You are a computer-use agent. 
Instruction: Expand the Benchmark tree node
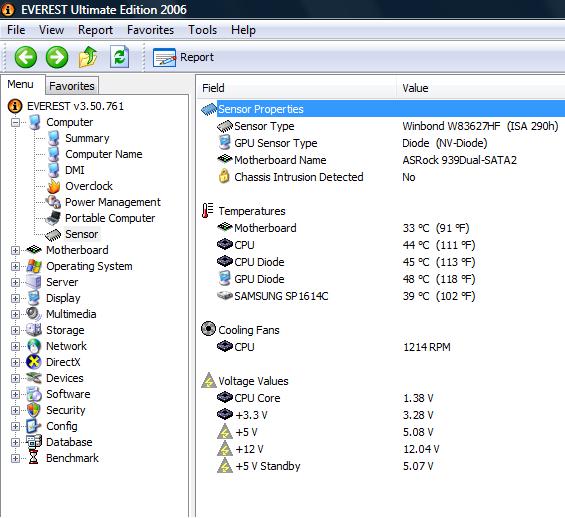(15, 459)
